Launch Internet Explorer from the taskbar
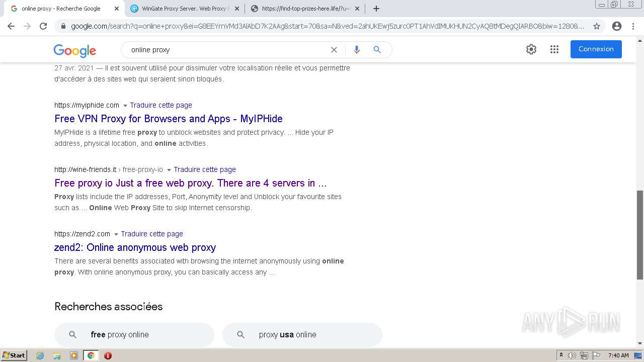Image resolution: width=644 pixels, height=362 pixels. coord(40,355)
